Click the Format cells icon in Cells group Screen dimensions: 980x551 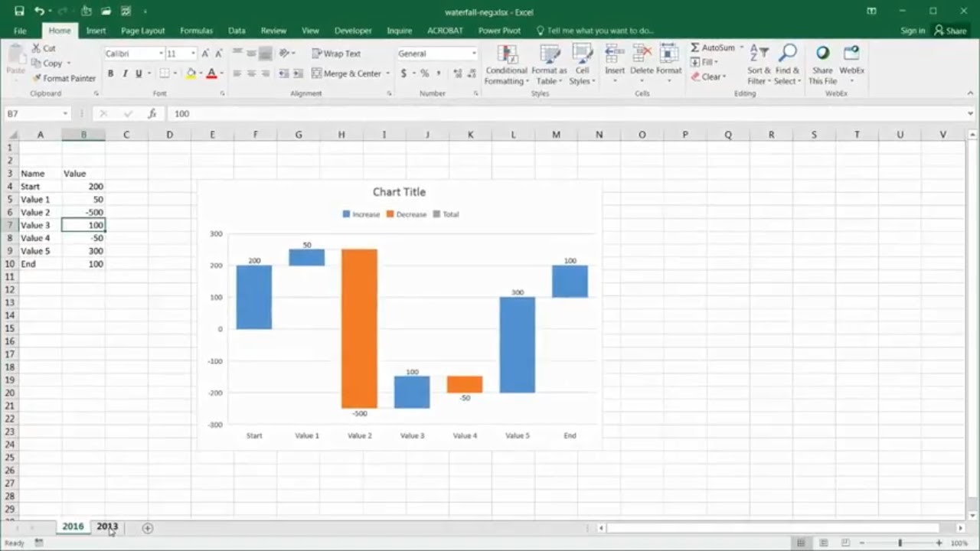pos(668,54)
